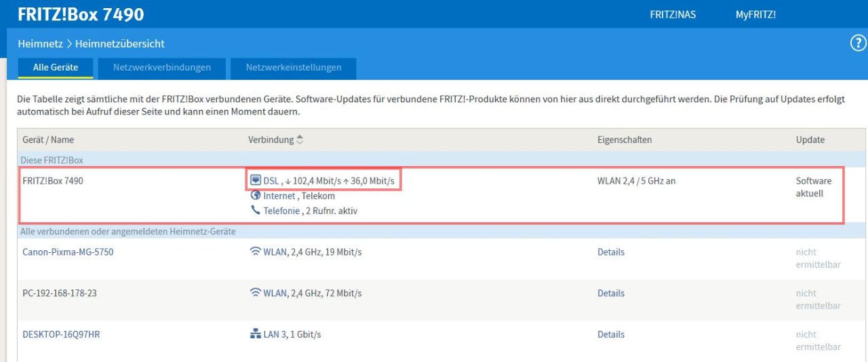Open the Internet link
The height and width of the screenshot is (362, 868).
point(279,196)
